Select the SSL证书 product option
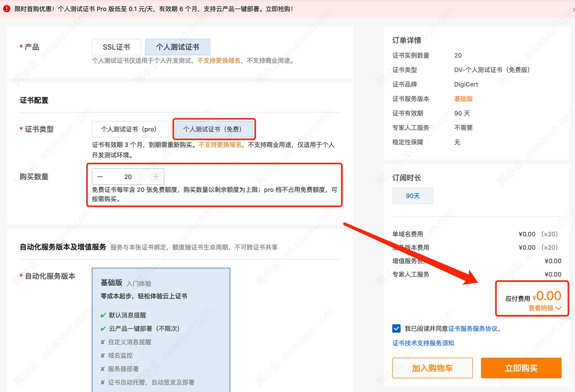Viewport: 575px width, 392px height. point(116,47)
